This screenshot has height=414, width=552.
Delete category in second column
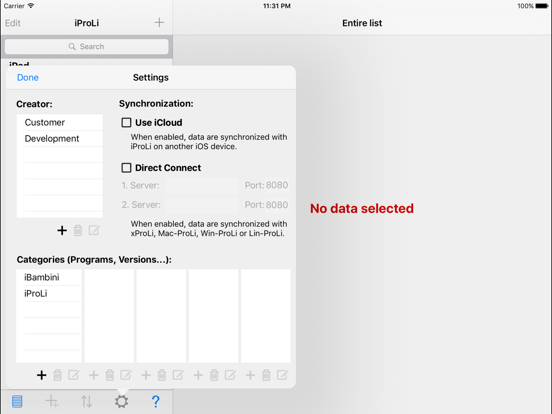(x=110, y=375)
